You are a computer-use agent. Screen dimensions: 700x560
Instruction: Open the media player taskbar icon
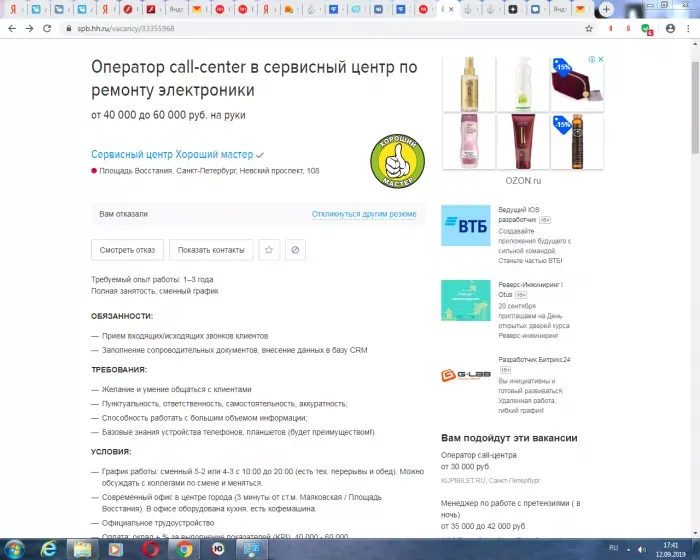pyautogui.click(x=116, y=549)
